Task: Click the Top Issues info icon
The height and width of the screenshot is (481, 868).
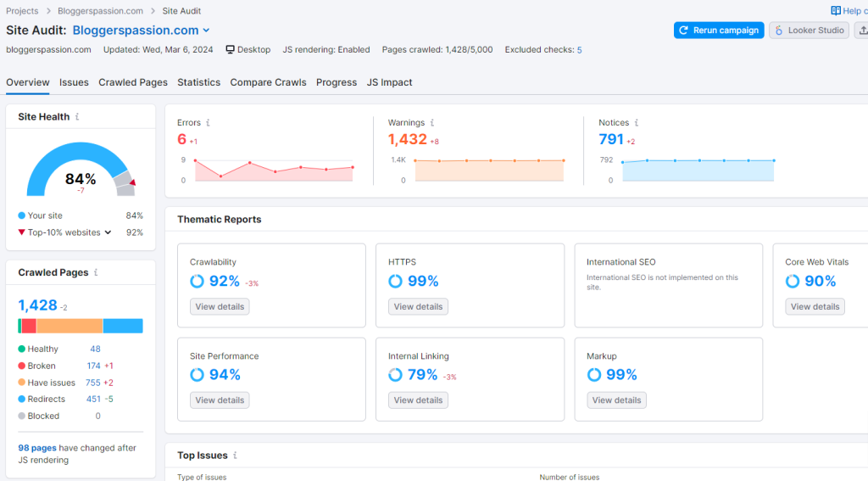Action: tap(236, 455)
